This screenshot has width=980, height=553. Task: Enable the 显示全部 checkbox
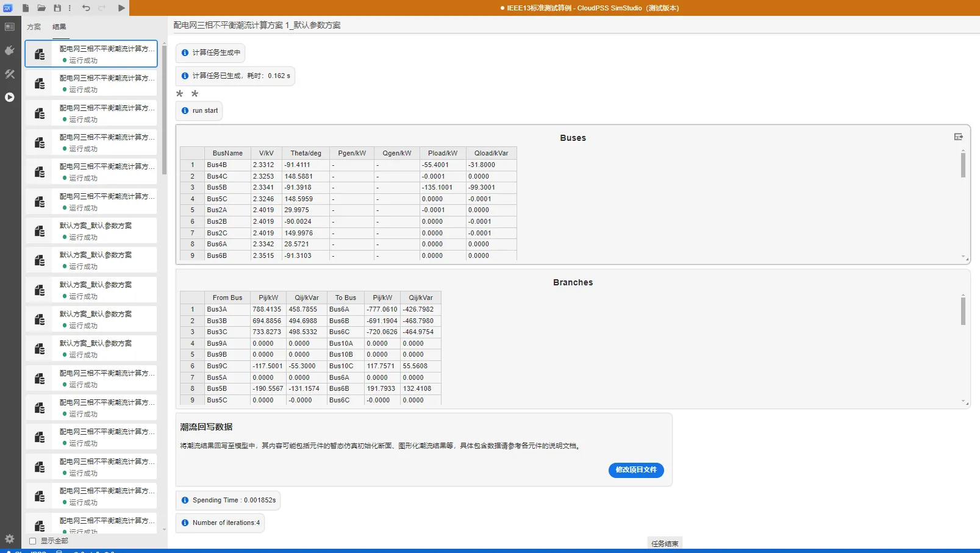(33, 541)
